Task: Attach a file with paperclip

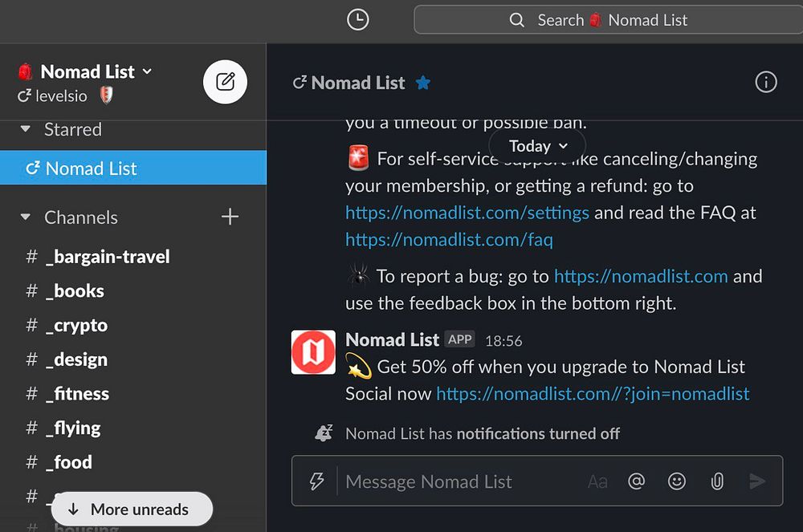Action: [x=717, y=481]
